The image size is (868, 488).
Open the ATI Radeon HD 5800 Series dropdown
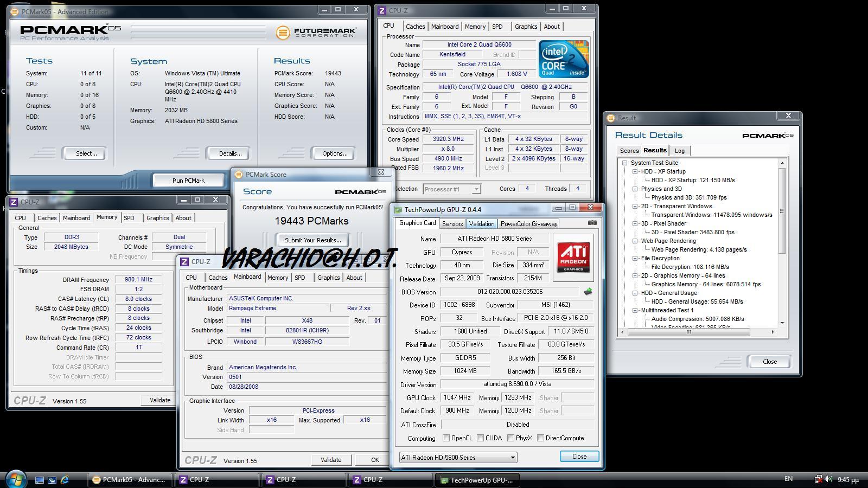[458, 457]
